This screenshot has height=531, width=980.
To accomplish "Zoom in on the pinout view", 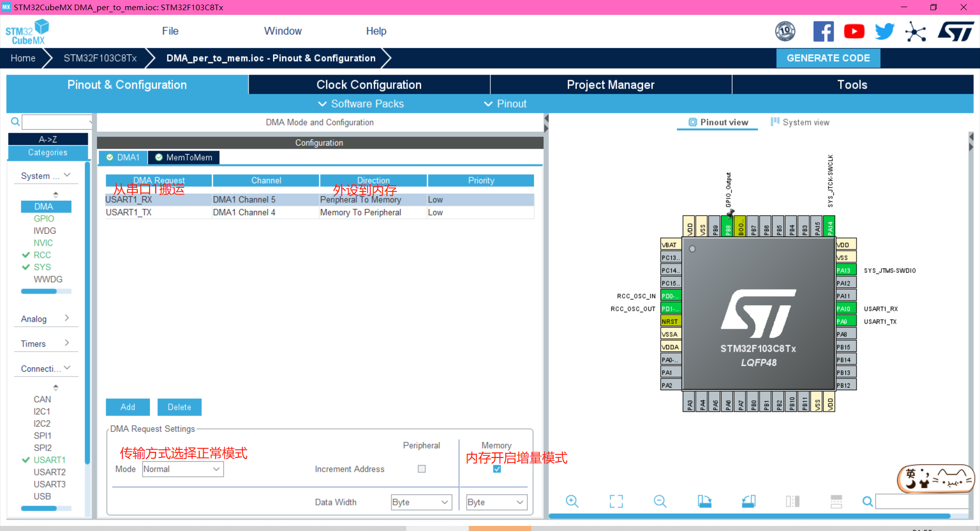I will point(572,501).
